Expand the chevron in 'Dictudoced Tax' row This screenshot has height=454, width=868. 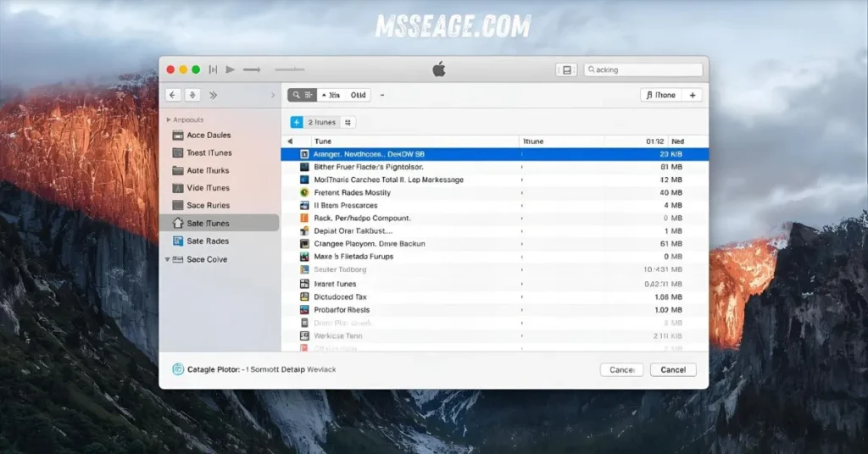[x=522, y=297]
